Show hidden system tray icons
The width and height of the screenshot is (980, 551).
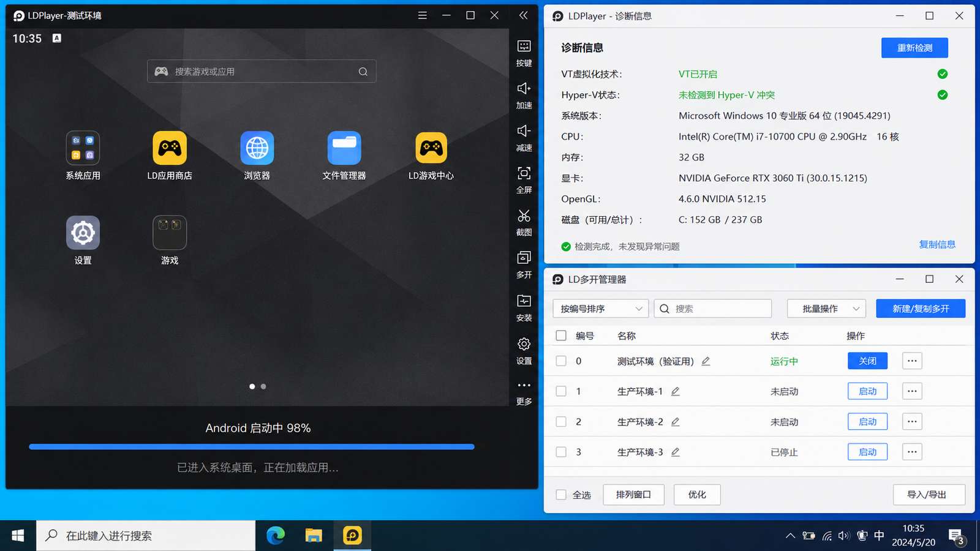(790, 536)
